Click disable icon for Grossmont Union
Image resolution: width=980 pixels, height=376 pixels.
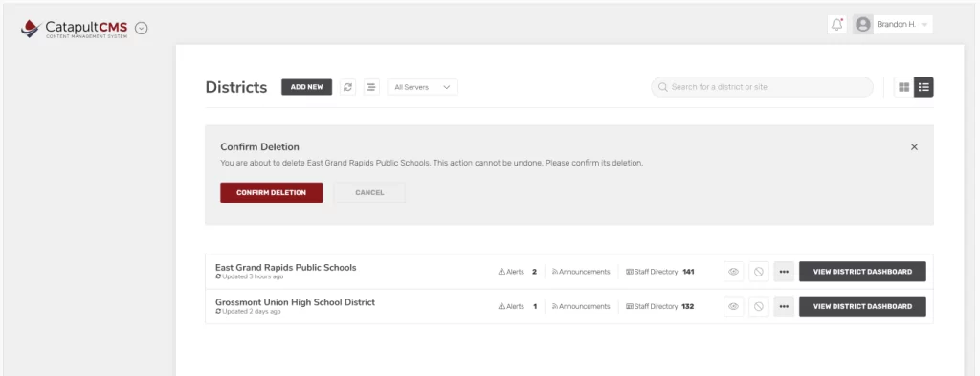coord(759,307)
